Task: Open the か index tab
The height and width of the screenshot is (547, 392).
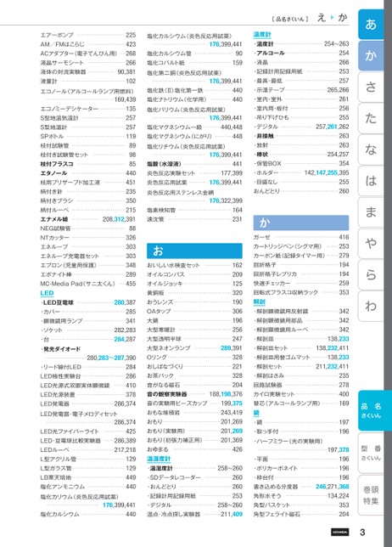Action: pos(371,55)
